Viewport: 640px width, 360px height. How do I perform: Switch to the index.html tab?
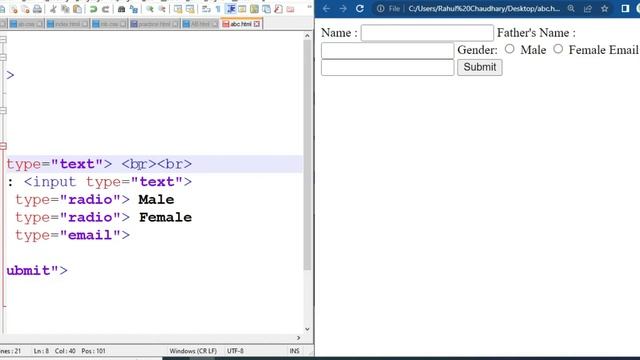pyautogui.click(x=67, y=24)
